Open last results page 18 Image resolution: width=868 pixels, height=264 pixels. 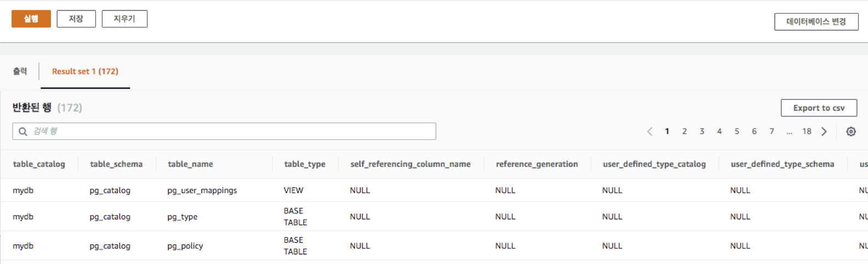pyautogui.click(x=807, y=132)
